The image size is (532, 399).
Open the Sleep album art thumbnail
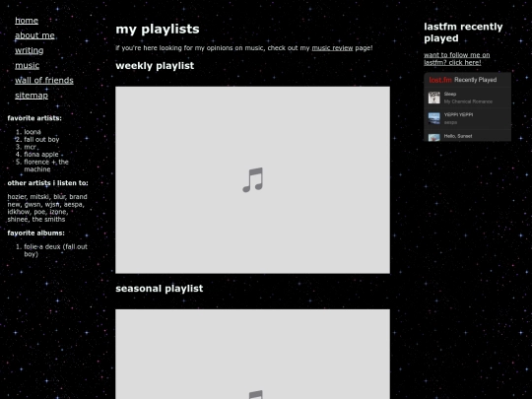point(433,98)
